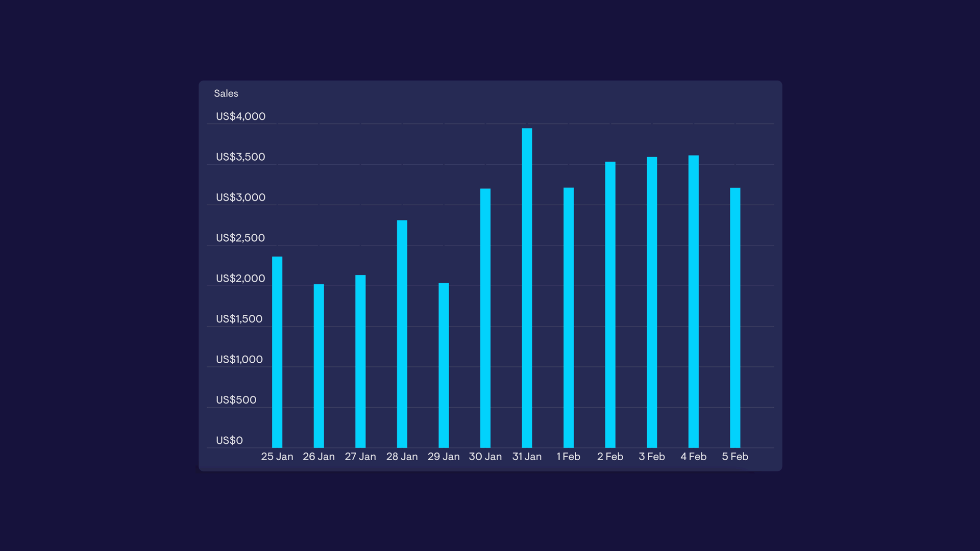Click the US$0 axis label
Image resolution: width=980 pixels, height=551 pixels.
(x=229, y=440)
